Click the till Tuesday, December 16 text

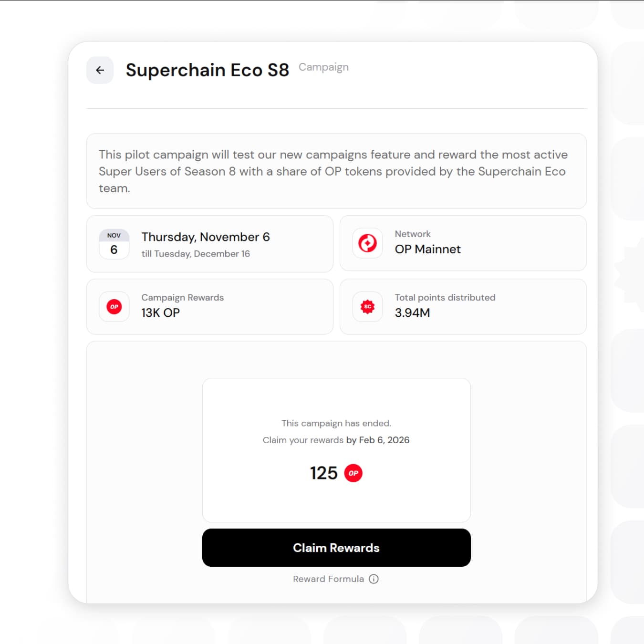click(196, 254)
